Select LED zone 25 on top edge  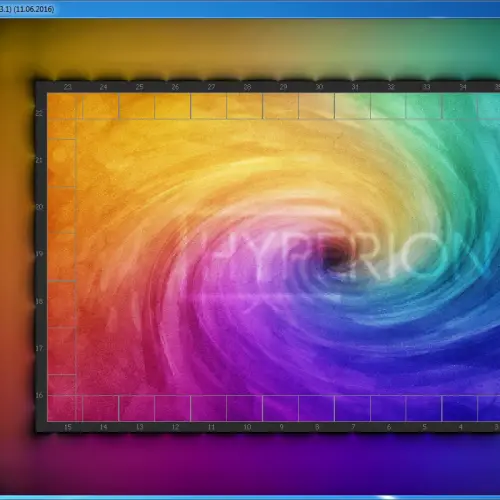137,106
